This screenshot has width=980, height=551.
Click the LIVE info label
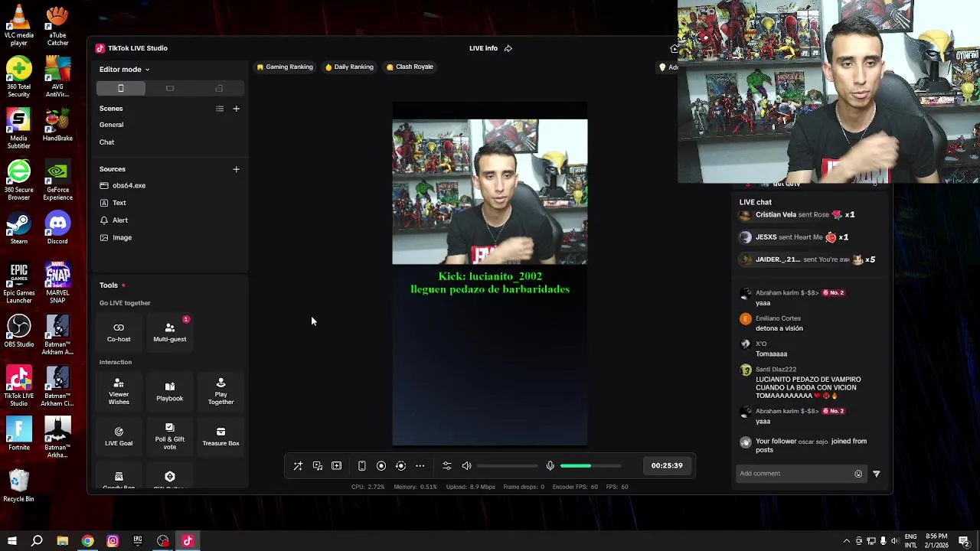[483, 48]
